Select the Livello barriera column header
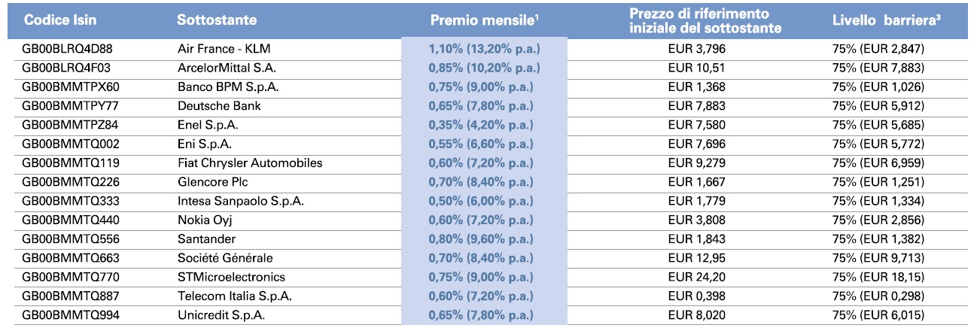Screen dimensions: 980x334 pyautogui.click(x=878, y=20)
